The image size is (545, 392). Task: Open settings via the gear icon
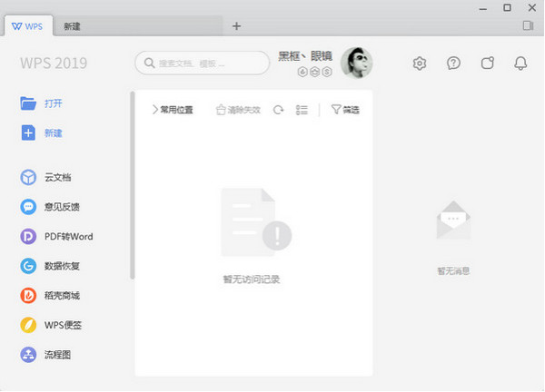420,64
